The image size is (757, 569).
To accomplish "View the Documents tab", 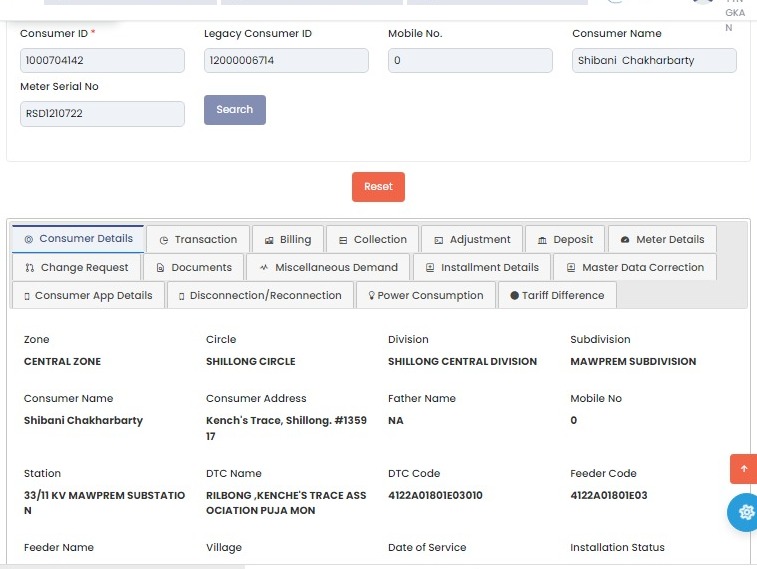I will pyautogui.click(x=193, y=268).
